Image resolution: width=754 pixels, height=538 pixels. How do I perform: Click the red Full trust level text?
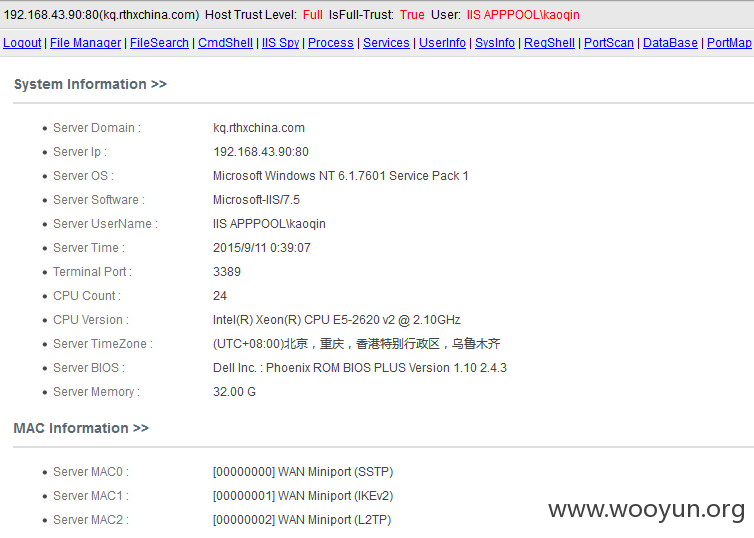pos(313,15)
